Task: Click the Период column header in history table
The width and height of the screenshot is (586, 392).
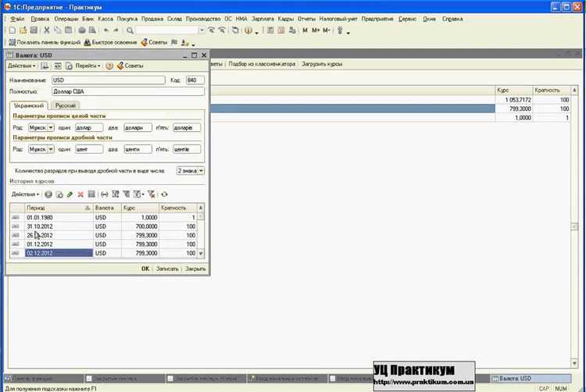Action: tap(59, 208)
